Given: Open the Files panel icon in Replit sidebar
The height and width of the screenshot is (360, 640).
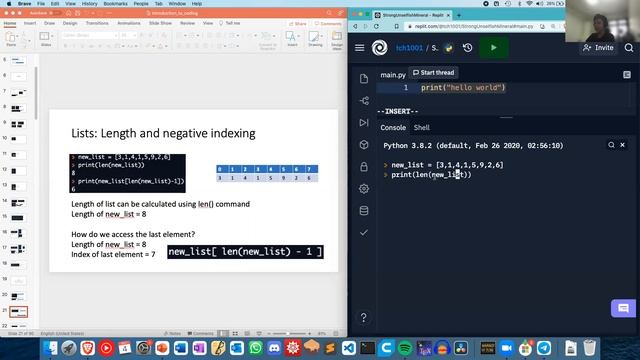Looking at the screenshot, I should pyautogui.click(x=364, y=78).
